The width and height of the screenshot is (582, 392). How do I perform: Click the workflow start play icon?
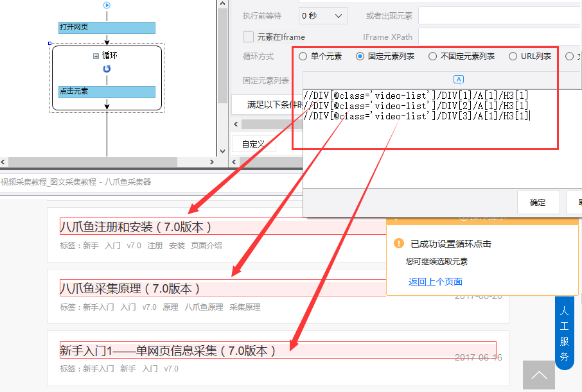pyautogui.click(x=107, y=5)
